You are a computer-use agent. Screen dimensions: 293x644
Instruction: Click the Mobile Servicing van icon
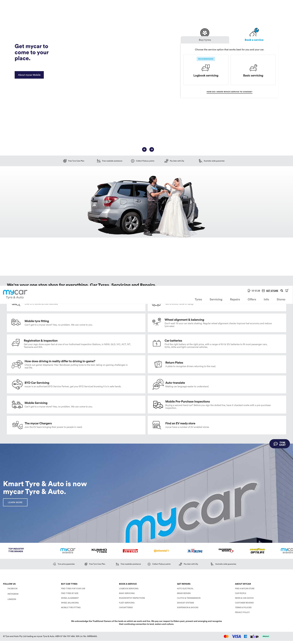(17, 405)
